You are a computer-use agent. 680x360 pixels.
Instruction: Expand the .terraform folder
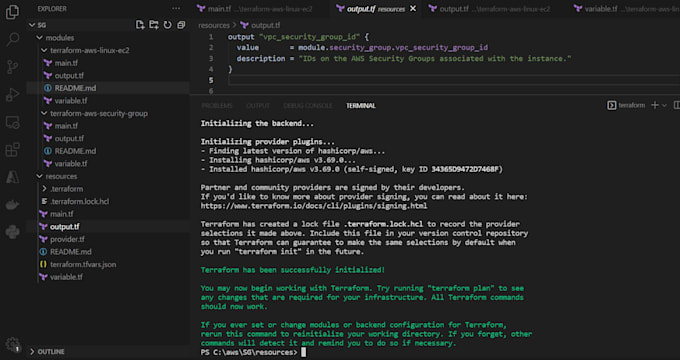click(62, 189)
